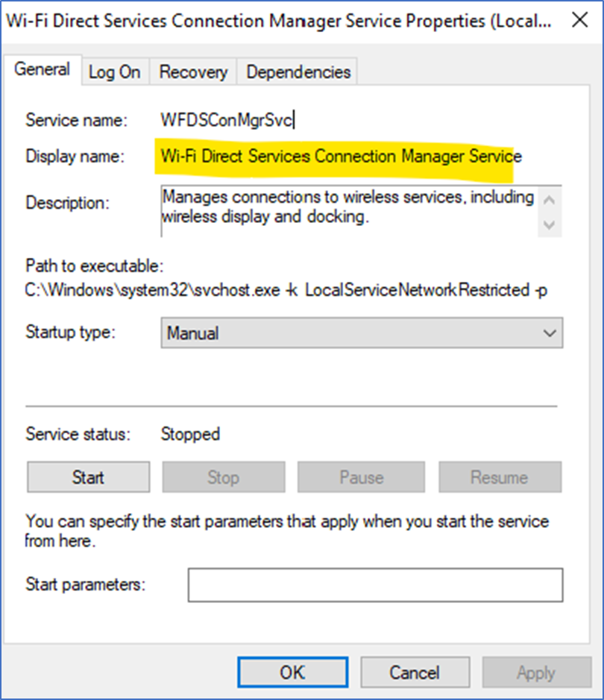The image size is (604, 700).
Task: Click the Startup type dropdown chevron arrow
Action: coord(550,333)
